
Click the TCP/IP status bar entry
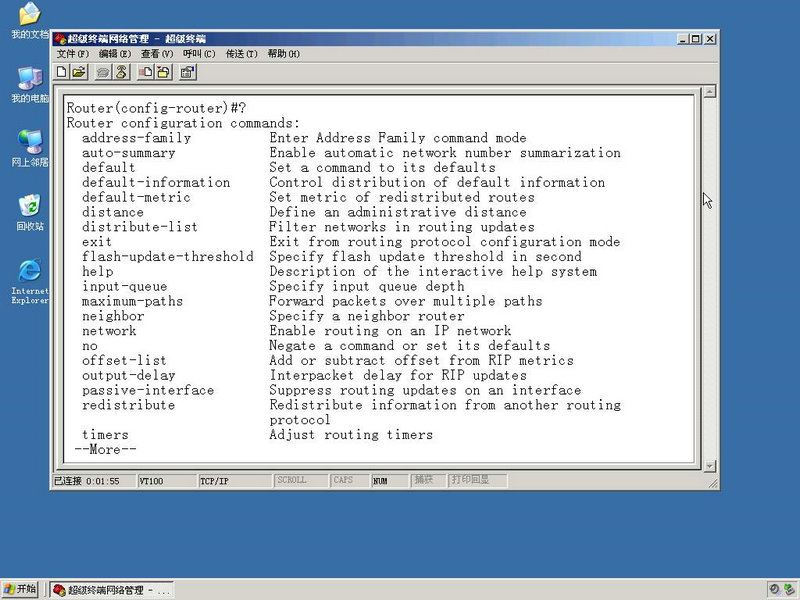click(234, 481)
